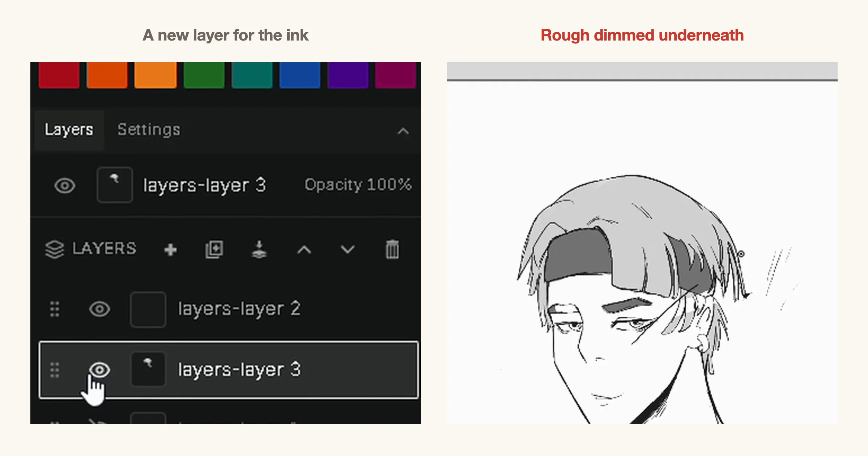Click the stacked LAYERS header icon

[55, 249]
